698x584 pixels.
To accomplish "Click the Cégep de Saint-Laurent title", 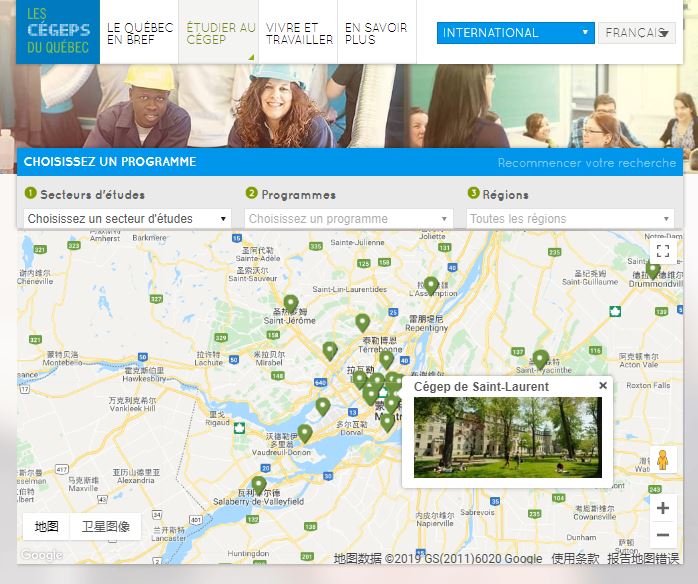I will [481, 387].
